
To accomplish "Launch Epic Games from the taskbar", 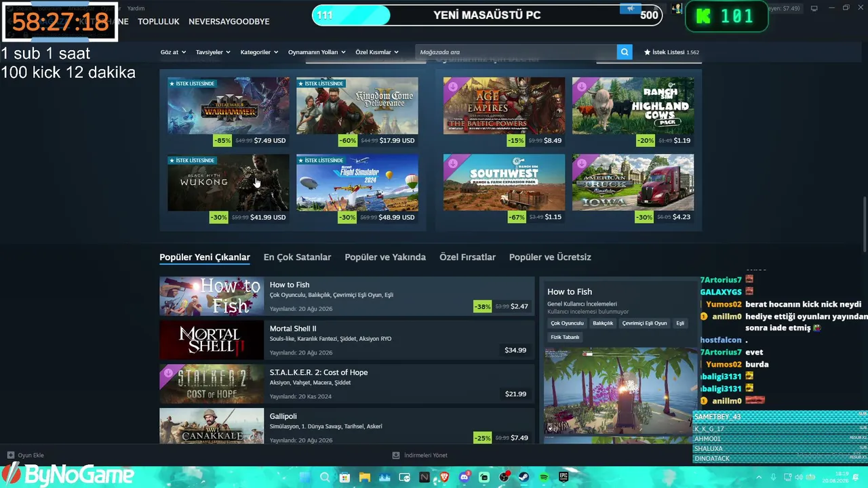I will (x=564, y=477).
